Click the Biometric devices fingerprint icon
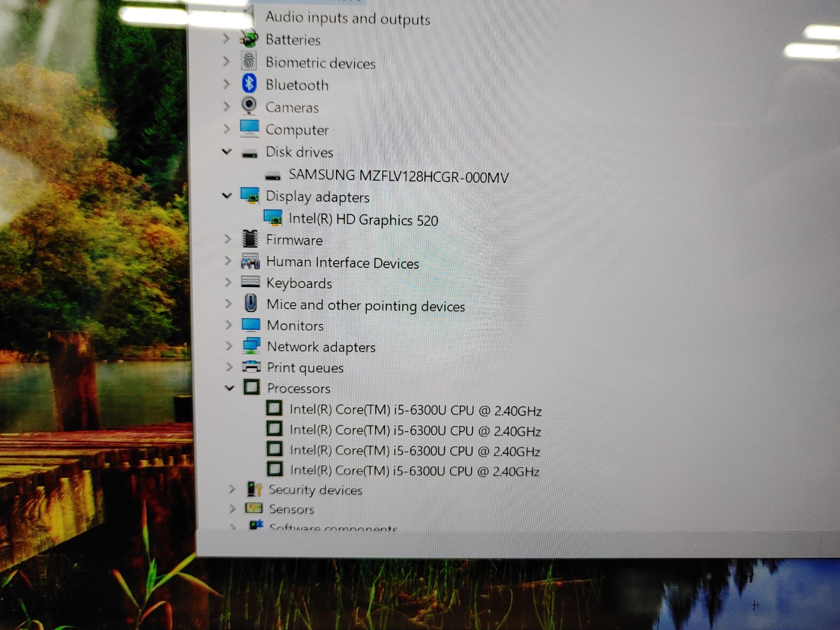The width and height of the screenshot is (840, 630). pos(249,61)
